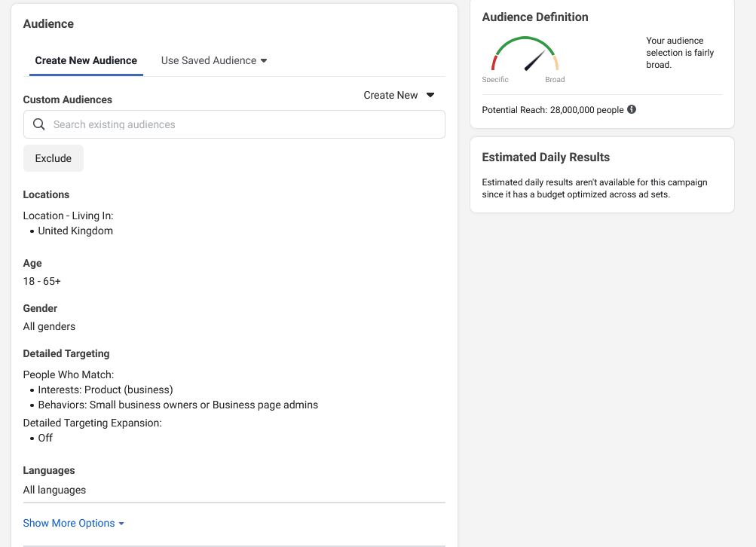Click the search magnifier icon in Custom Audiences

tap(39, 124)
